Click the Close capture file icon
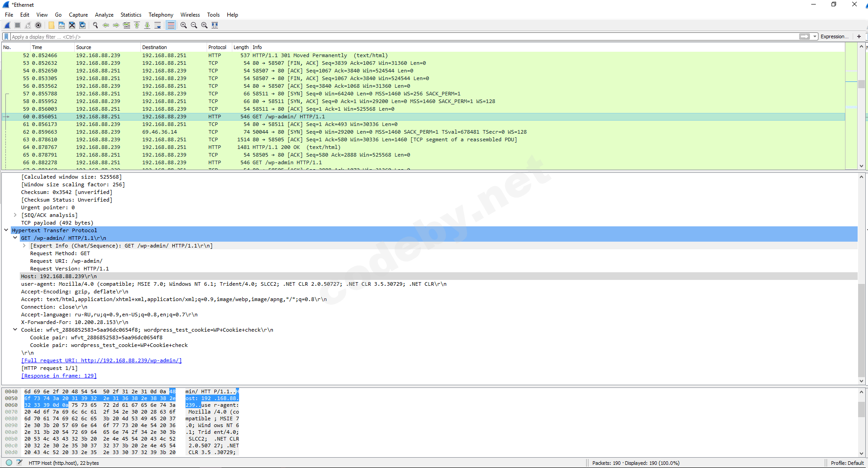Image resolution: width=868 pixels, height=468 pixels. pyautogui.click(x=72, y=25)
